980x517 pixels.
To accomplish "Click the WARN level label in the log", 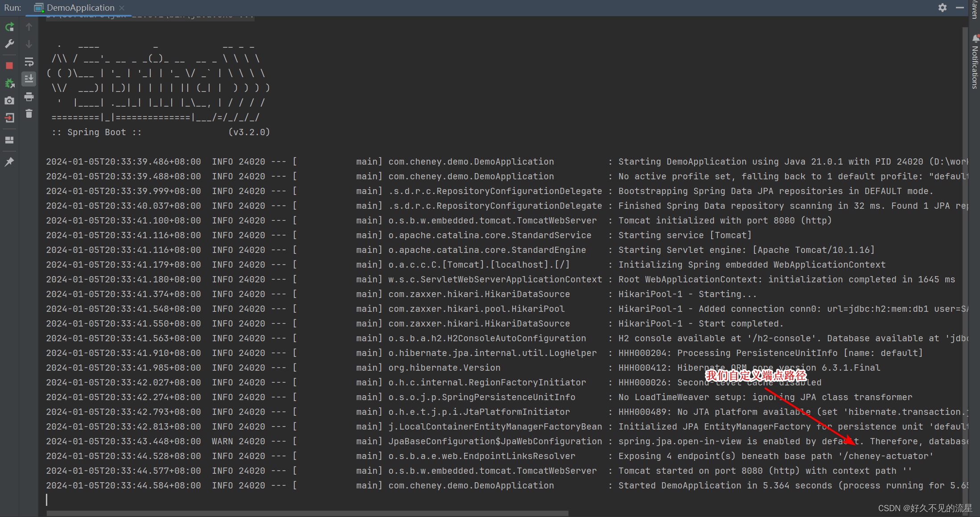I will click(x=222, y=441).
